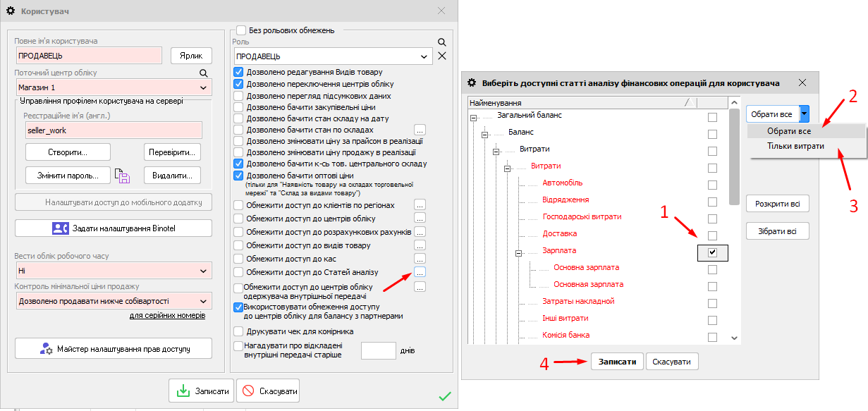Screen dimensions: 868x411
Task: Toggle the Зарплата row checkbox
Action: [x=712, y=252]
